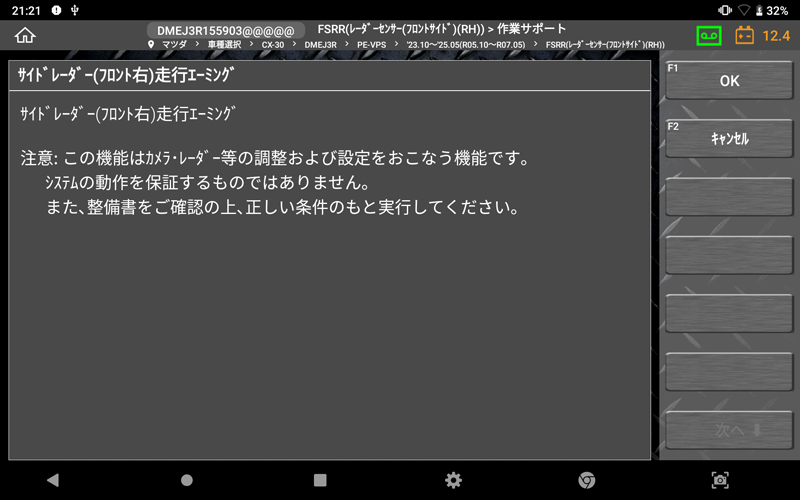The image size is (800, 500).
Task: Select the PE-VPS breadcrumb item
Action: (x=367, y=45)
